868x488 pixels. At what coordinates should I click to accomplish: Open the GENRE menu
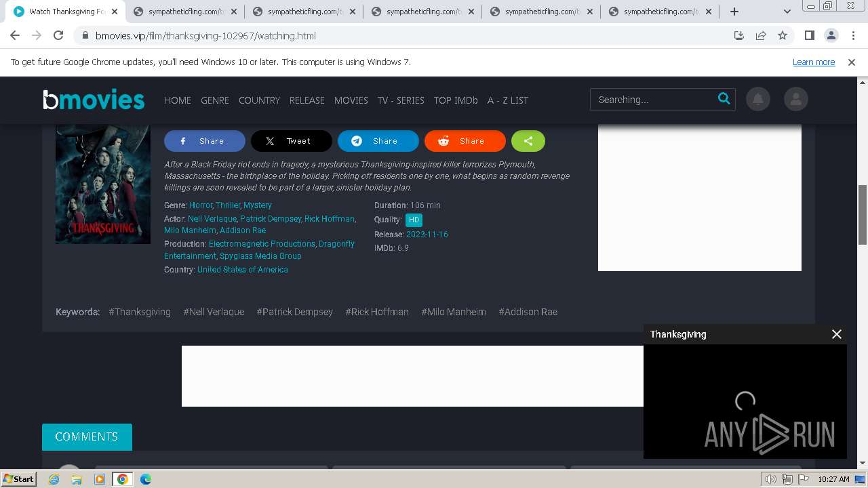215,100
